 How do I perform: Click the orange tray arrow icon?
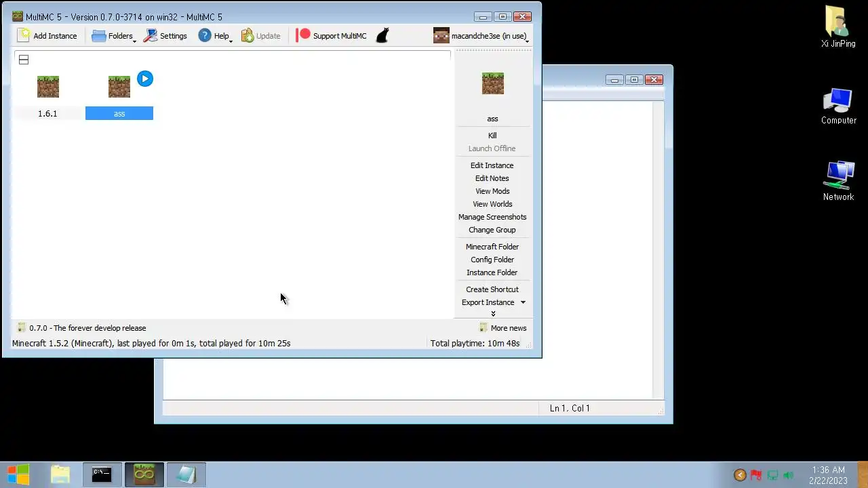point(740,475)
